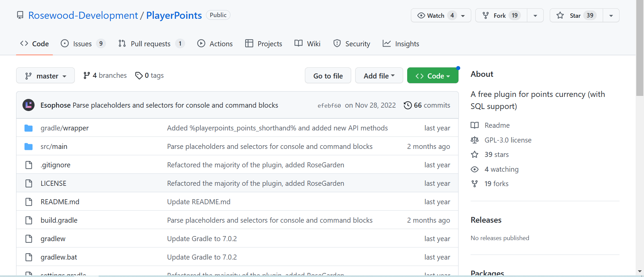The width and height of the screenshot is (644, 277).
Task: Open 'Update Gradle to 7.0.2' commit for gradlew
Action: coord(202,239)
